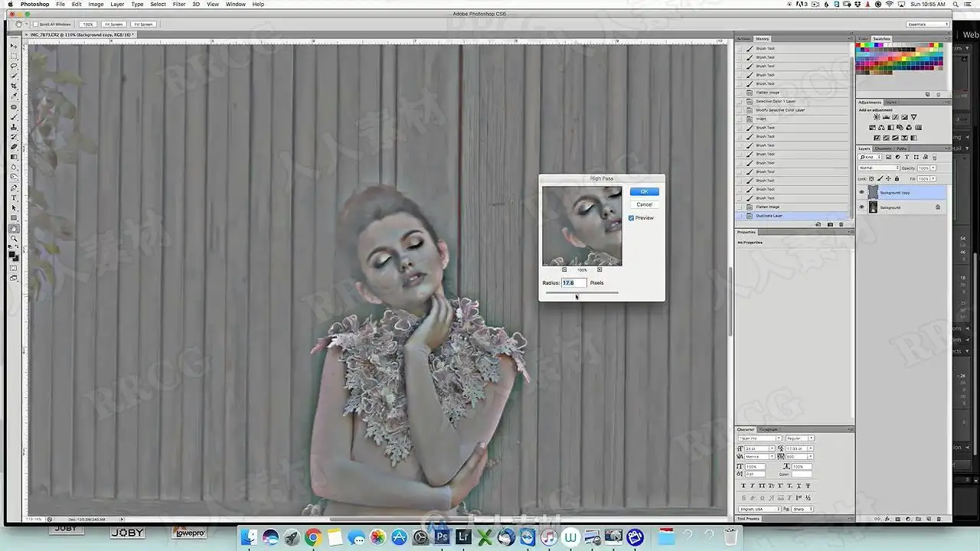Toggle lock position in Layers panel

(x=888, y=178)
